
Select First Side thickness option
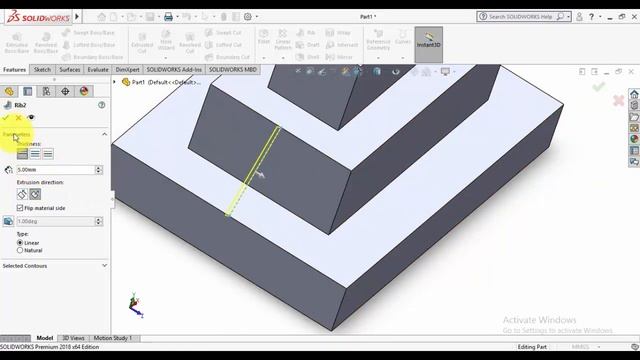22,154
